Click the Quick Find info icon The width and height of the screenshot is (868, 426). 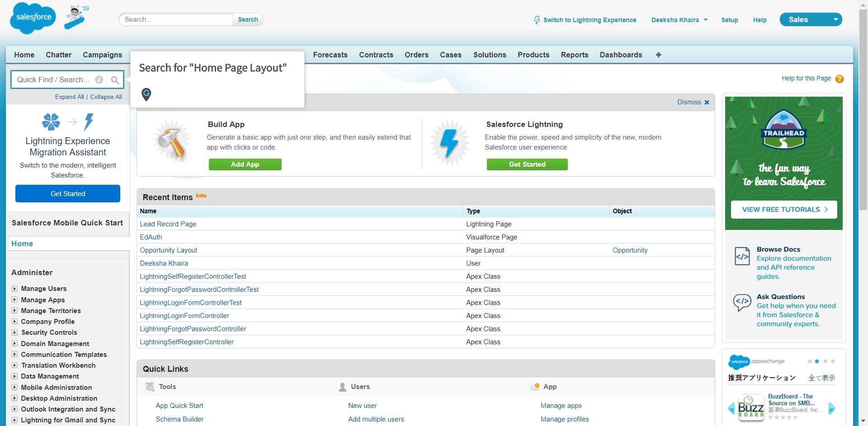99,80
